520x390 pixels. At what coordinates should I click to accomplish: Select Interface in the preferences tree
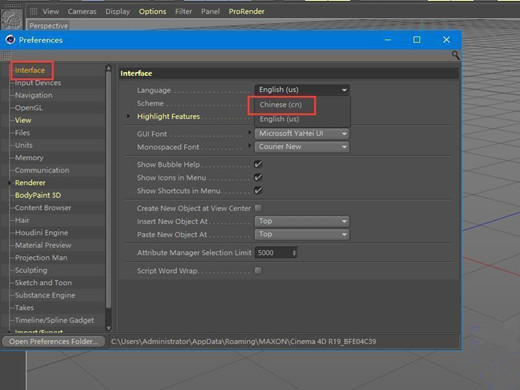coord(30,70)
